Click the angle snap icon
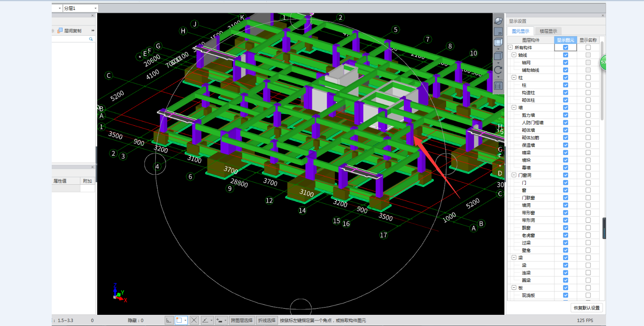 [x=206, y=320]
